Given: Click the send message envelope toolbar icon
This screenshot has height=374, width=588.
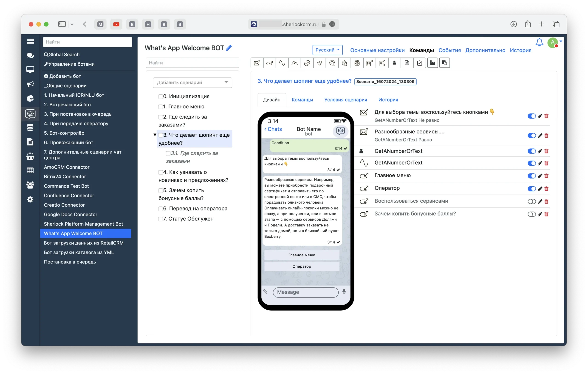Looking at the screenshot, I should [257, 63].
